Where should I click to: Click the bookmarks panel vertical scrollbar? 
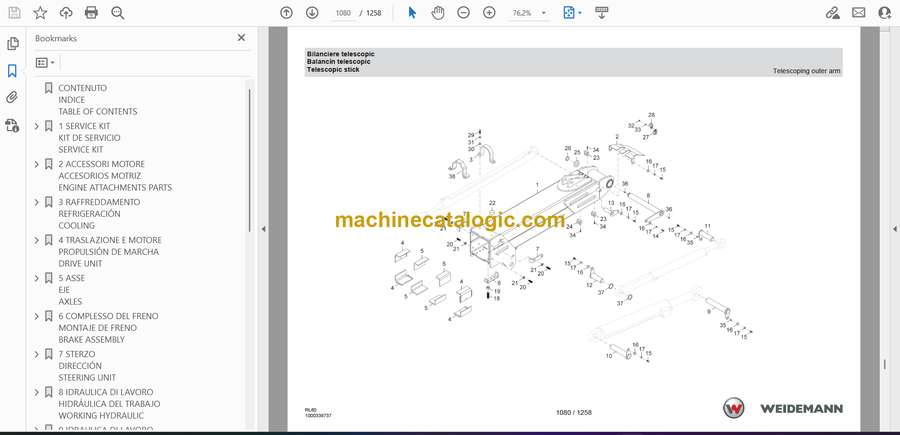pyautogui.click(x=249, y=160)
